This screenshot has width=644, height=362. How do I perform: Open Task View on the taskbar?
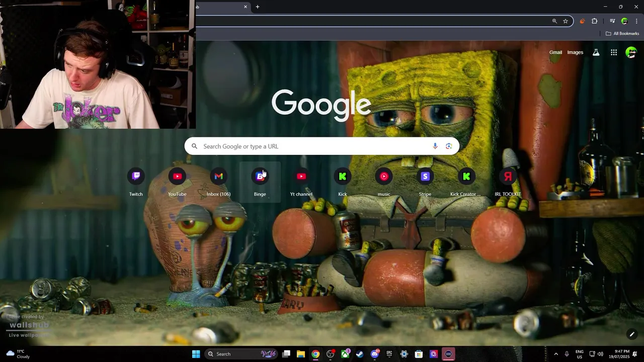pyautogui.click(x=286, y=354)
